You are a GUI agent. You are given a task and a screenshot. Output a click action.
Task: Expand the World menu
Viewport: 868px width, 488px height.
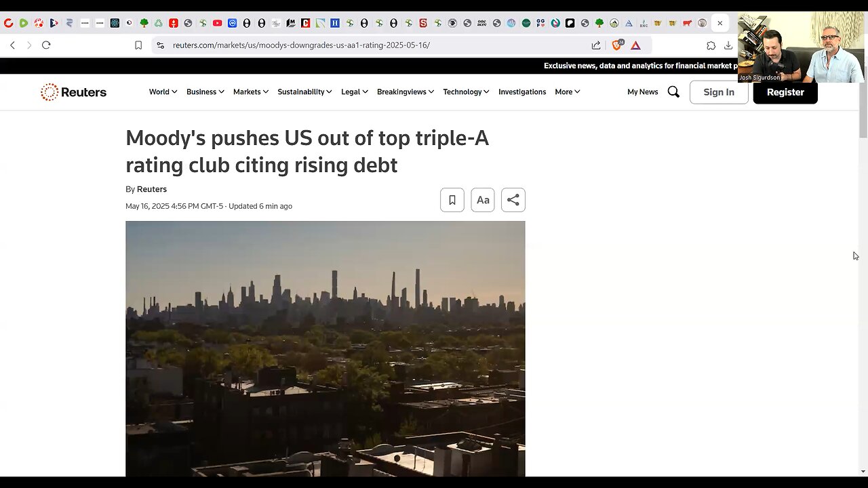pyautogui.click(x=163, y=91)
